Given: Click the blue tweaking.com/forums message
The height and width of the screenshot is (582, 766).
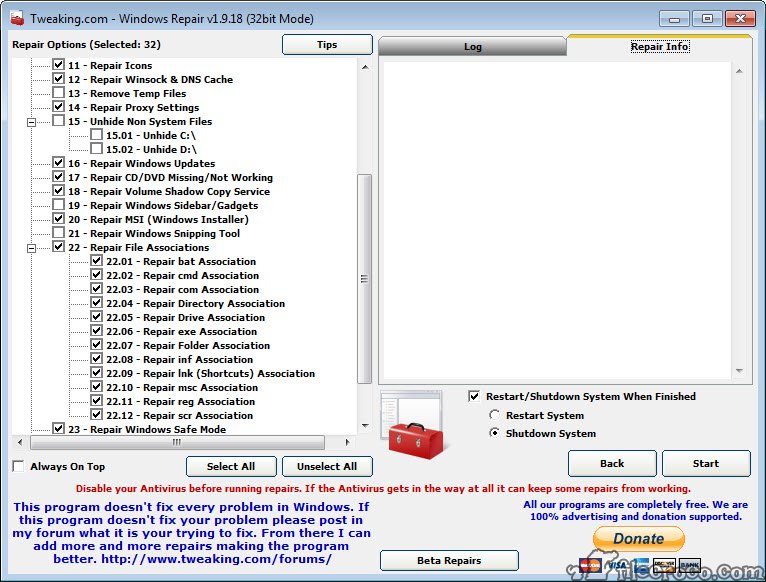Looking at the screenshot, I should [x=192, y=533].
